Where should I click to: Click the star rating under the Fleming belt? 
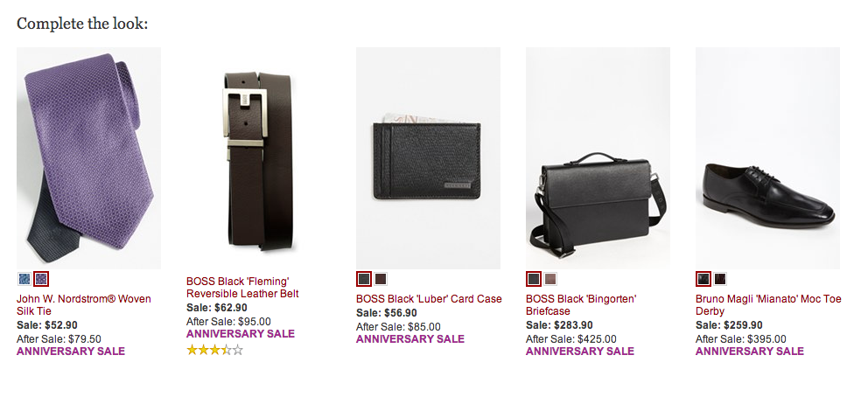tap(214, 350)
